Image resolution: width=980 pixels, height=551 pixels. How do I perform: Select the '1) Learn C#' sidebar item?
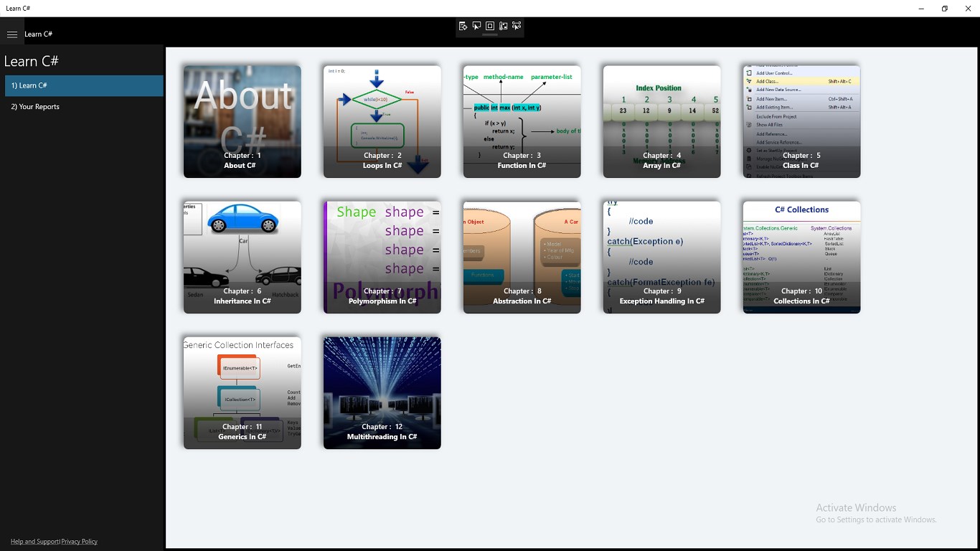pos(84,85)
